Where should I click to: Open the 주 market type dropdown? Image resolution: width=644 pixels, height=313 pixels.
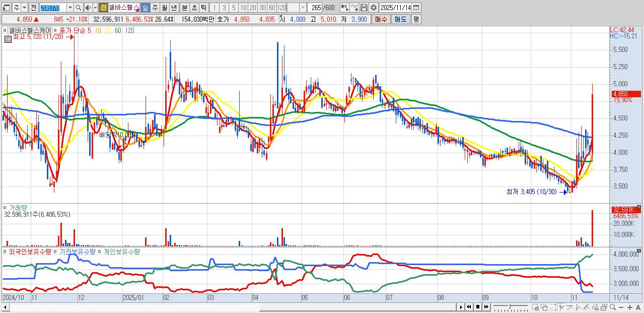coord(24,8)
